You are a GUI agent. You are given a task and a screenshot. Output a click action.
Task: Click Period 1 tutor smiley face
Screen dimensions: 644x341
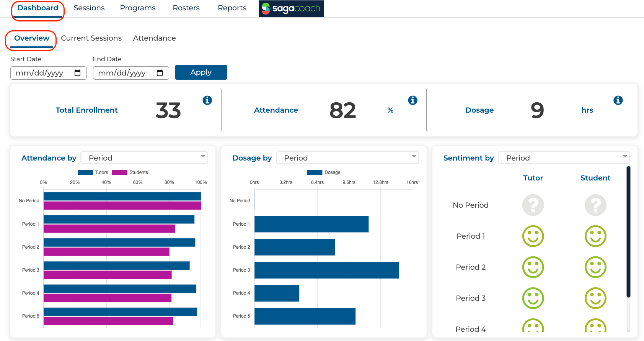click(533, 236)
